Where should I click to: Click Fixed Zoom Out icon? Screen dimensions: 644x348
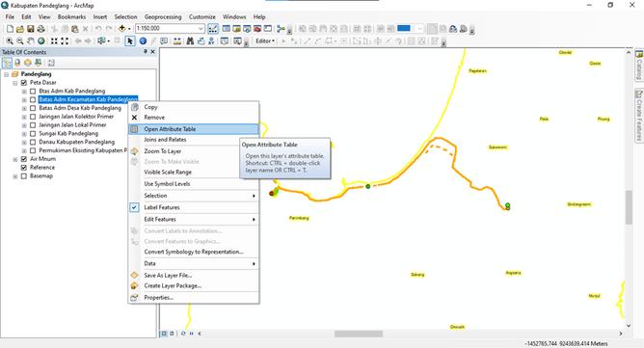[x=65, y=41]
